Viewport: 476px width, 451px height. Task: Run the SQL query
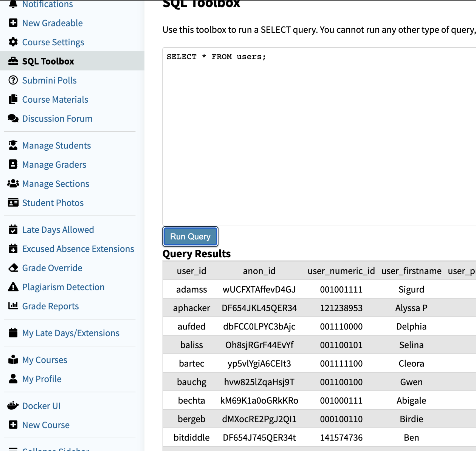(190, 237)
